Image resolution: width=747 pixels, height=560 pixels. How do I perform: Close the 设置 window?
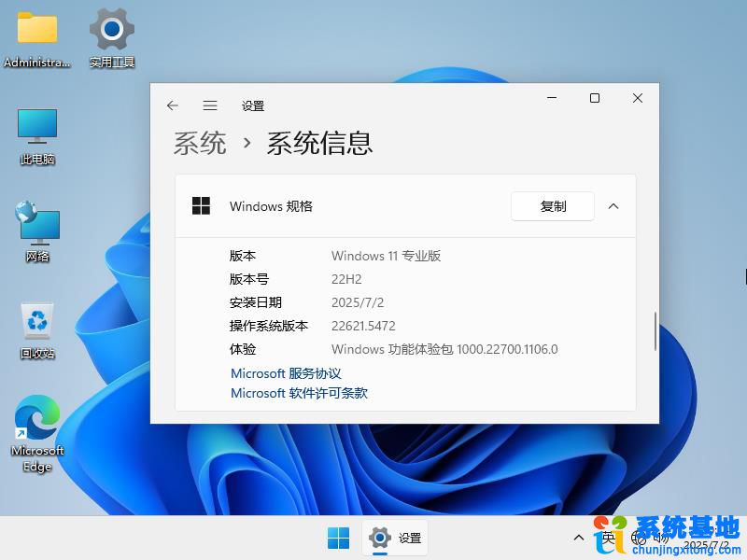[638, 98]
